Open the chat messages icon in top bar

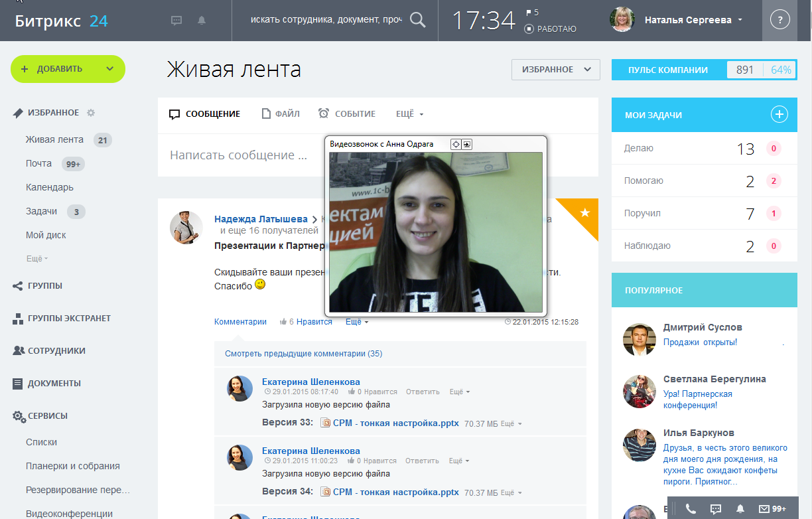pyautogui.click(x=176, y=21)
